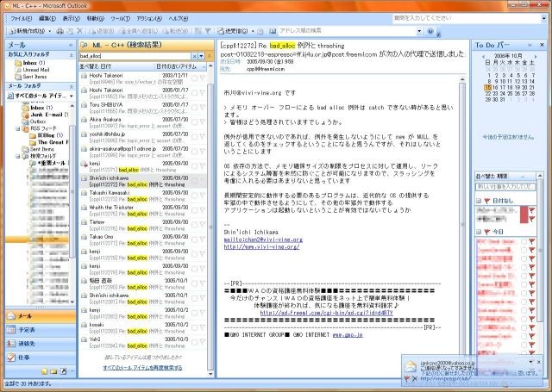Go to next month in the calendar

coord(536,56)
